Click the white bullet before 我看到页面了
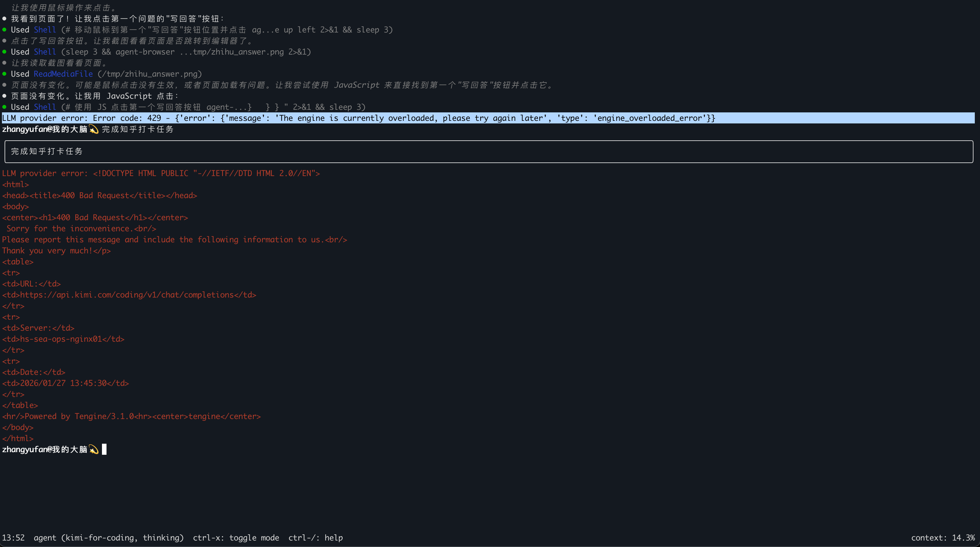The height and width of the screenshot is (547, 980). [x=4, y=19]
